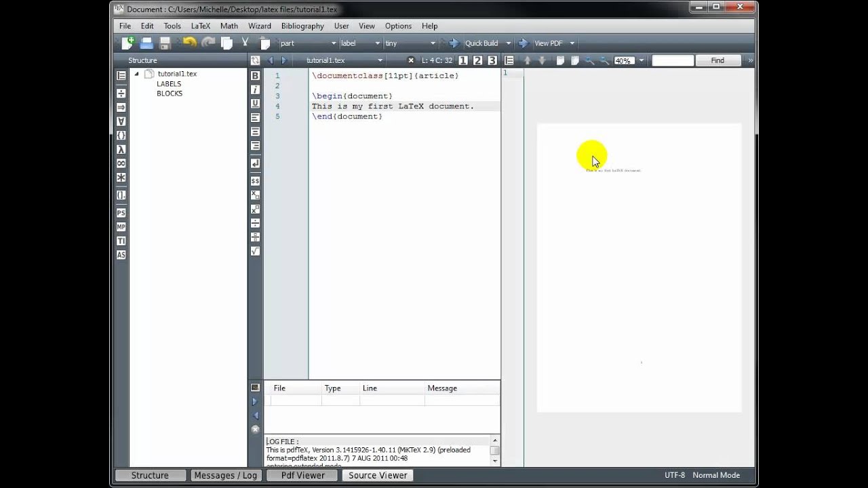
Task: Toggle the Messages / Log button
Action: 225,475
